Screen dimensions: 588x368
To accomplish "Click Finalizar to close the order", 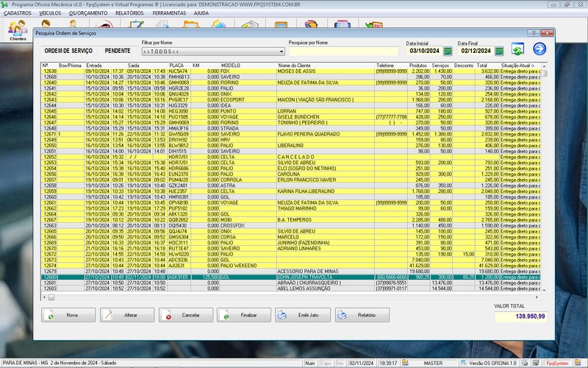I will 244,315.
